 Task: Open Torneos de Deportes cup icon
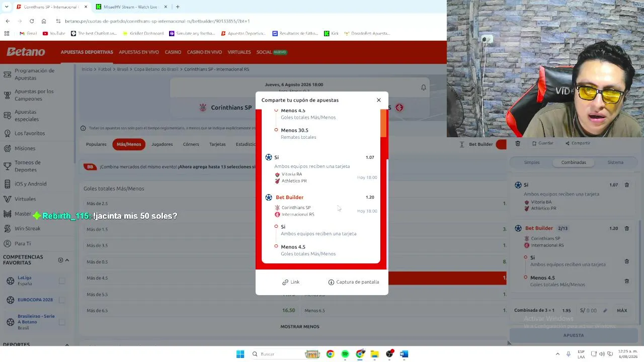(8, 166)
